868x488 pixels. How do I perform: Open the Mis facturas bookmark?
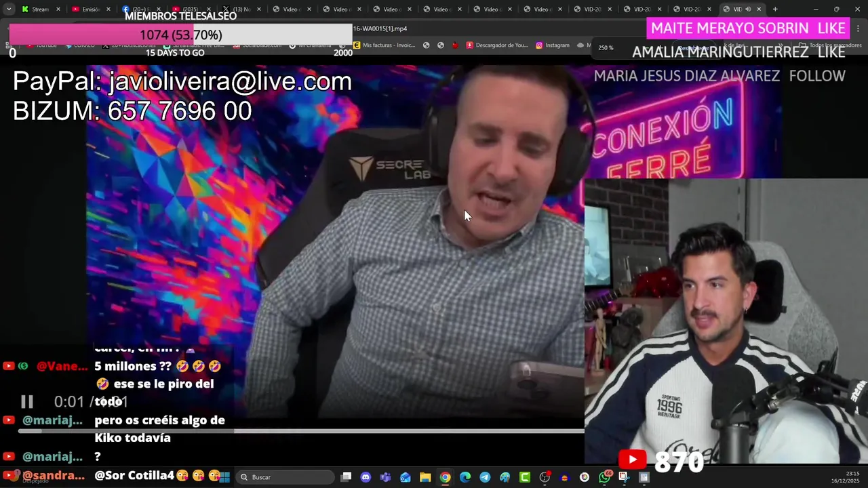pos(384,45)
